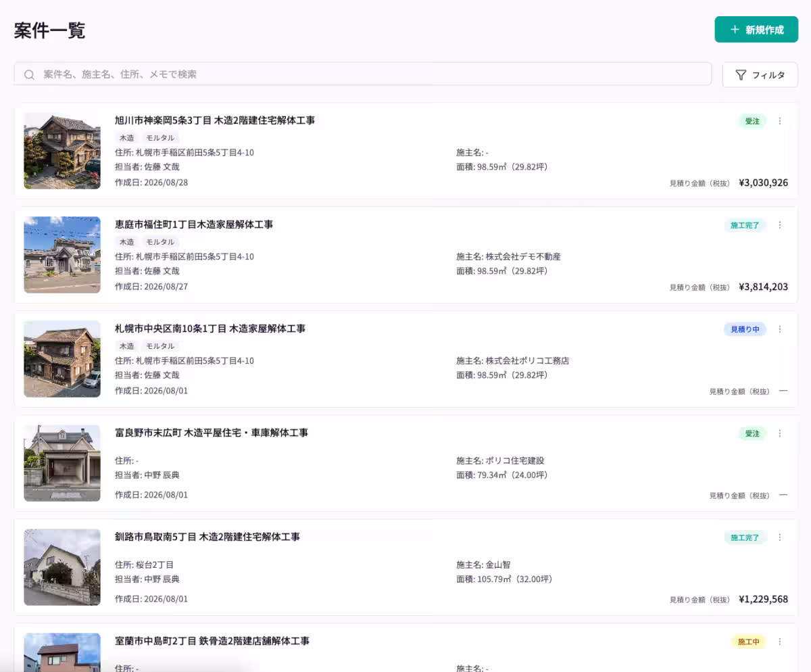Click the ¥3,030,926 estimate amount
This screenshot has width=811, height=672.
pos(764,183)
